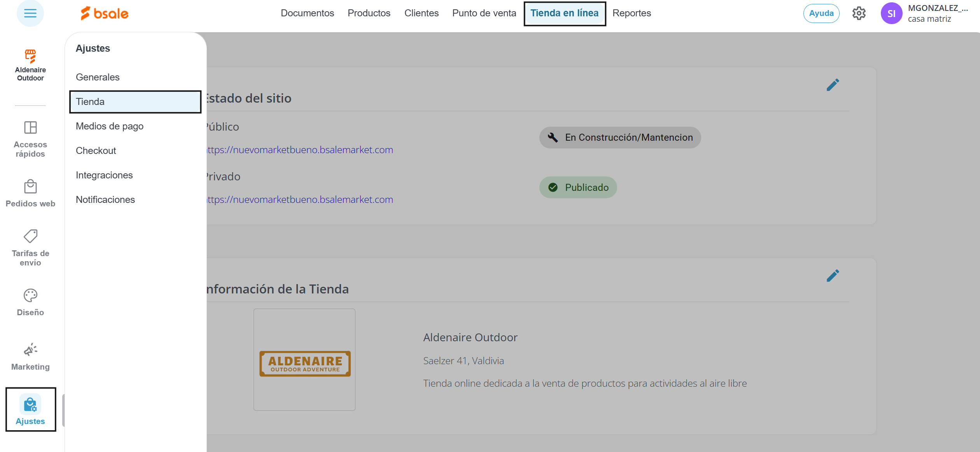
Task: Click the Ayuda button
Action: point(821,13)
